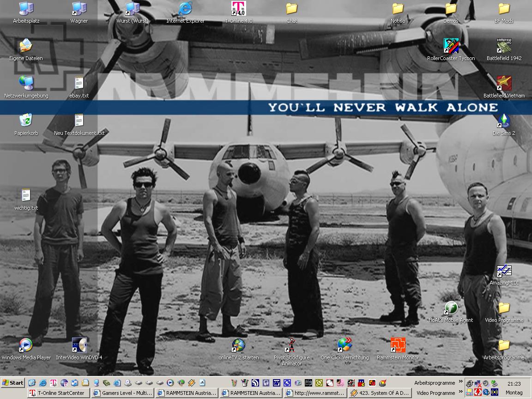
Task: Launch Windows Media Player from Quick Launch
Action: tap(170, 383)
